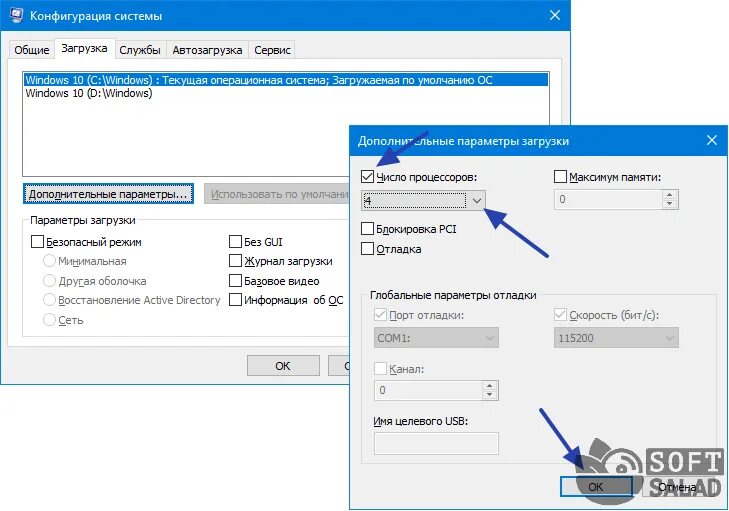
Task: Toggle the Скорость (бит/с) checkbox
Action: click(x=560, y=315)
